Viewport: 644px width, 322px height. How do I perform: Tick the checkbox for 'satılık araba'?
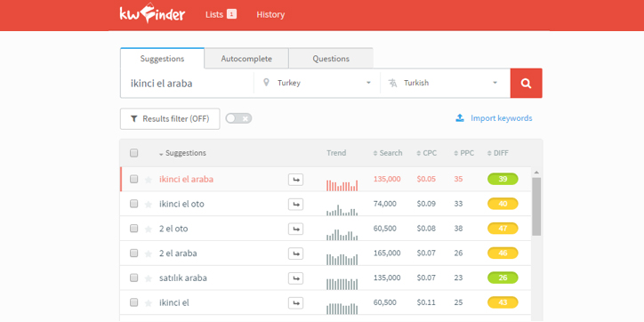[134, 278]
